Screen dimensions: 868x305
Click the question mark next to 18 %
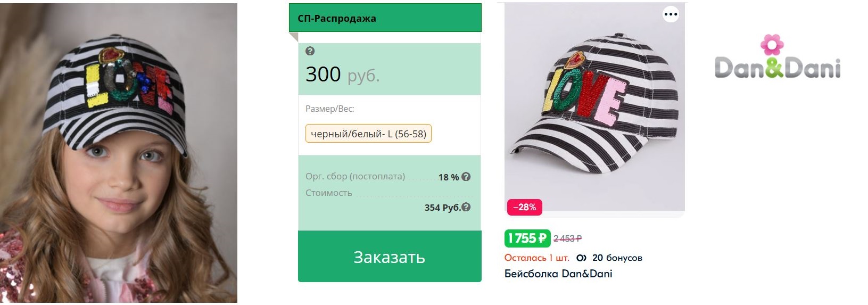click(x=466, y=177)
